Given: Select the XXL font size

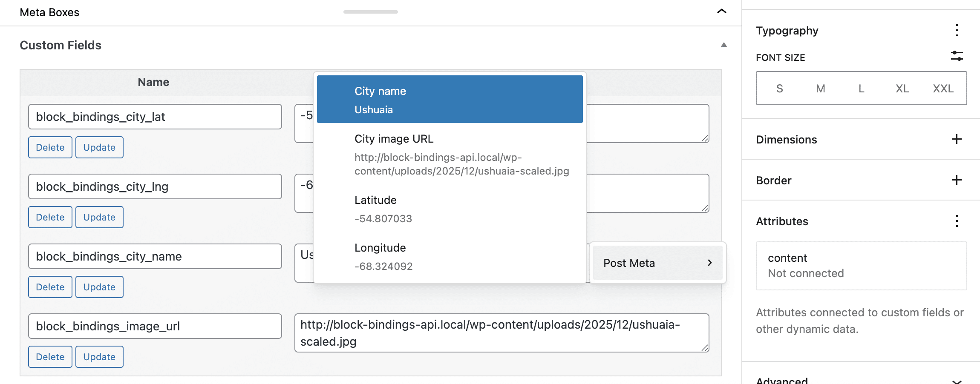Looking at the screenshot, I should pyautogui.click(x=943, y=88).
